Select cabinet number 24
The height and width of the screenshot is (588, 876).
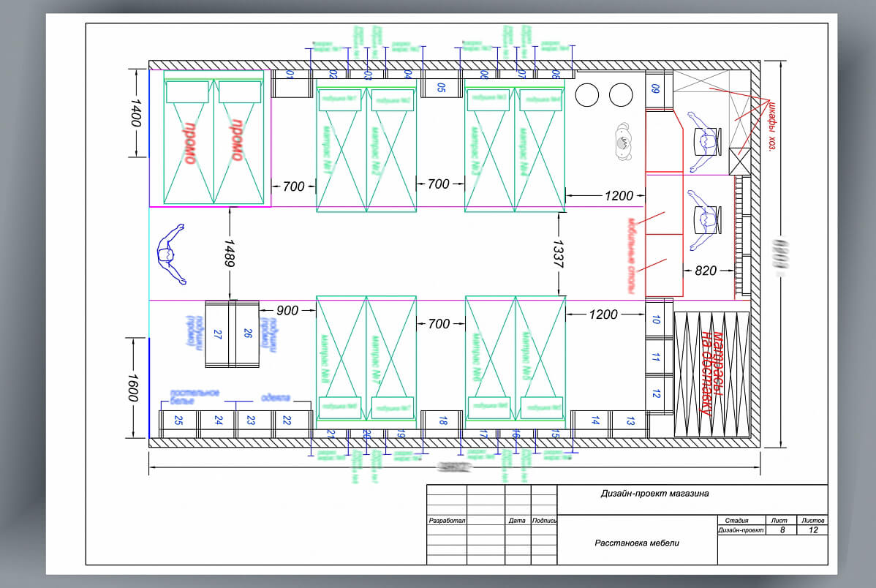coord(219,421)
